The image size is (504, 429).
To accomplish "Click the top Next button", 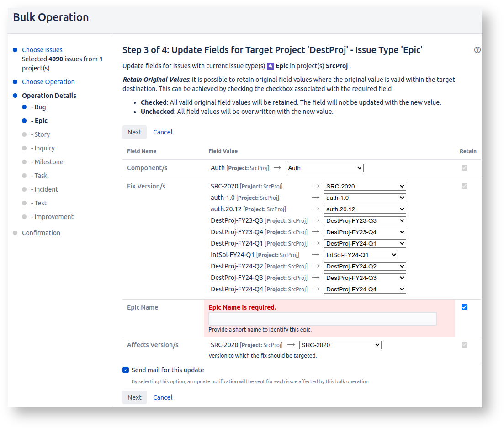I will pyautogui.click(x=134, y=132).
